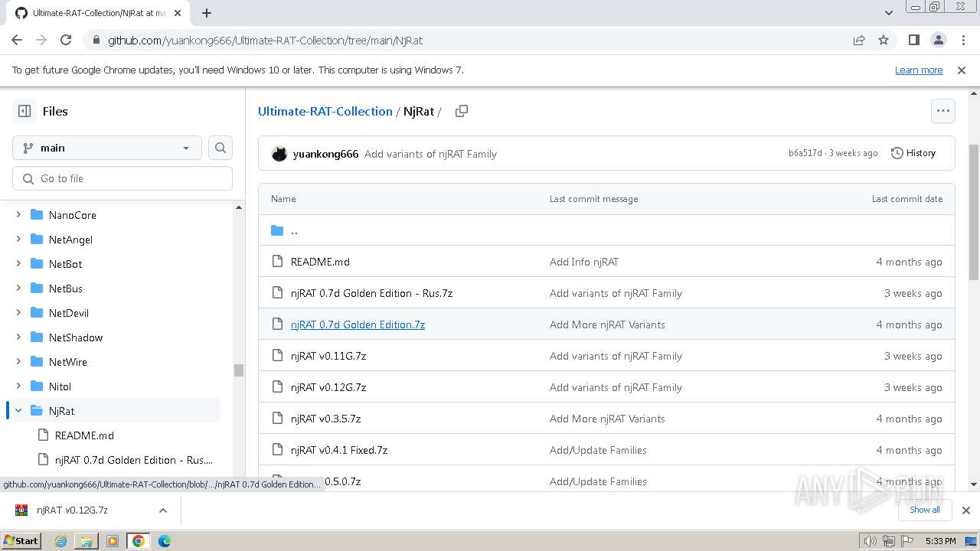Click the NetWire folder icon in the tree
The width and height of the screenshot is (980, 551).
tap(36, 362)
